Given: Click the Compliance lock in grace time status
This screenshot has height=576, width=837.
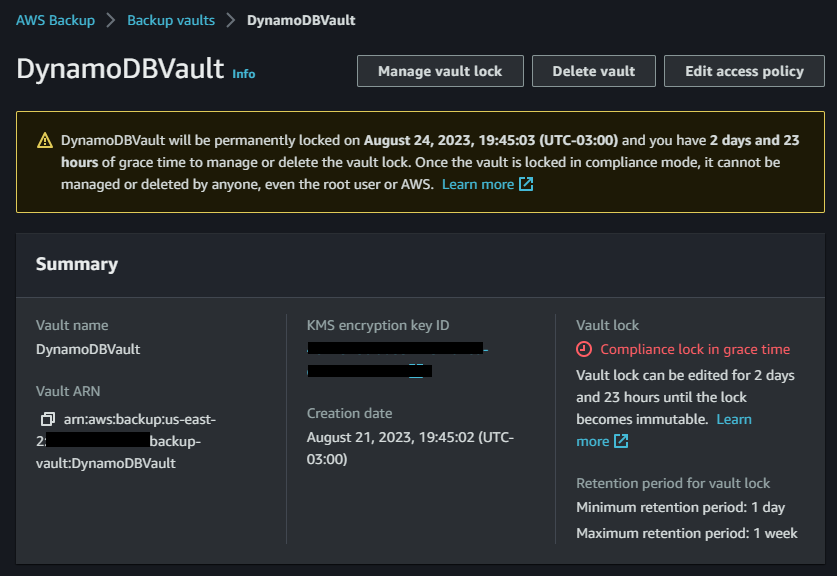Looking at the screenshot, I should click(x=695, y=349).
